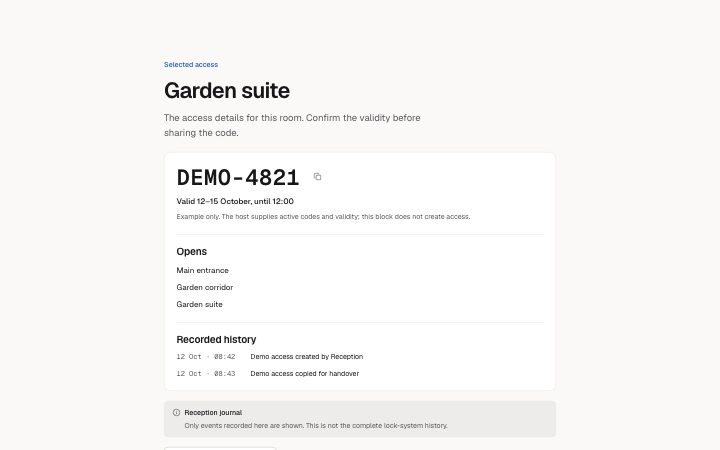Click the 12 Oct · 08:42 timestamp

click(x=206, y=357)
